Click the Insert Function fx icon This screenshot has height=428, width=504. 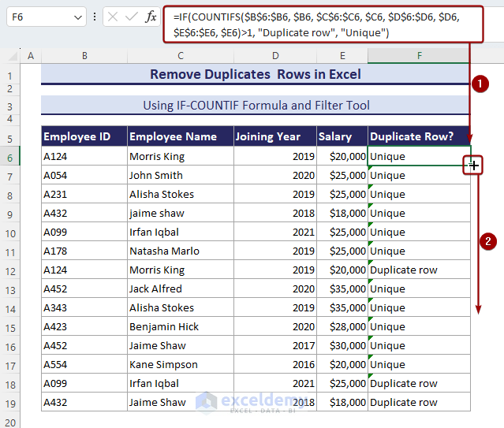pyautogui.click(x=151, y=17)
